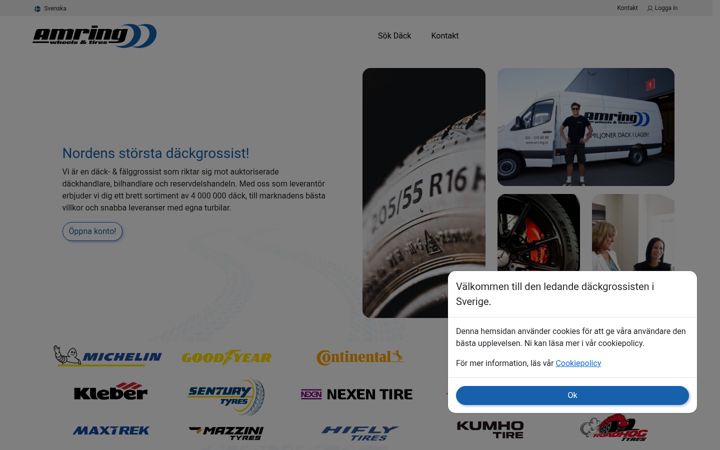Click the Amring delivery van photo
720x450 pixels.
586,127
